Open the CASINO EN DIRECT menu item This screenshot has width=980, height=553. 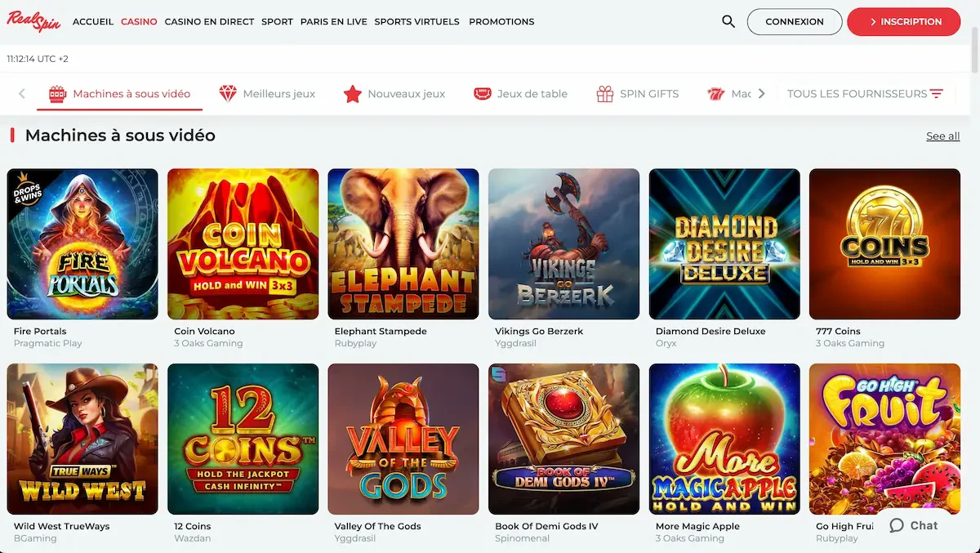tap(209, 22)
